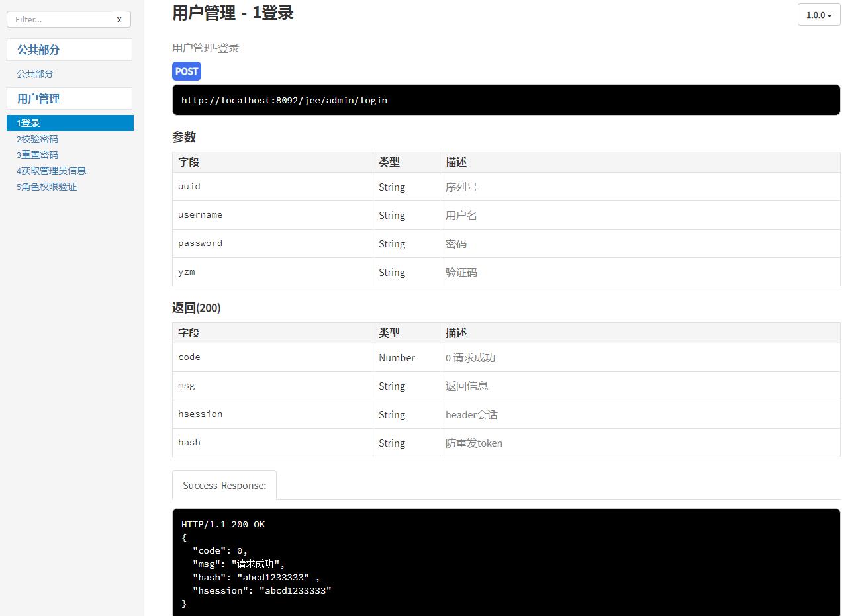Open 4获取管理员信息 sidebar entry
The image size is (854, 616).
coord(51,171)
